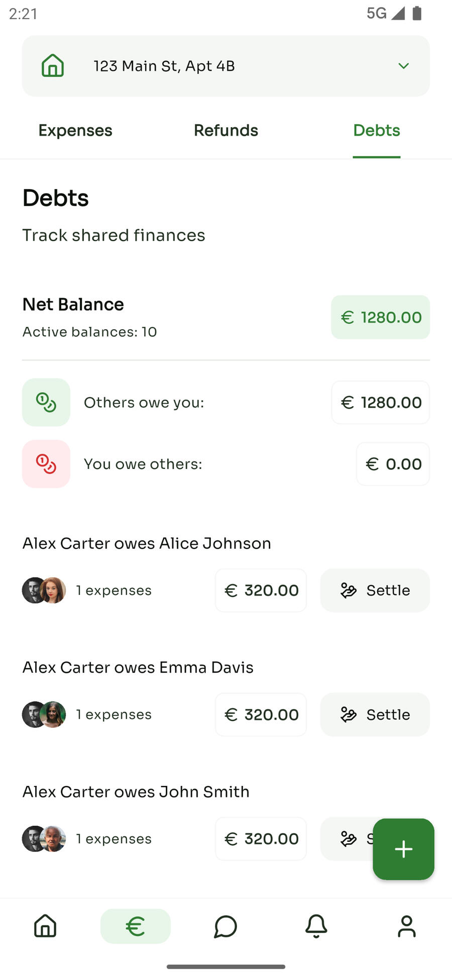Open the Euro finances navigation tab
Screen dimensions: 452x980
point(136,926)
